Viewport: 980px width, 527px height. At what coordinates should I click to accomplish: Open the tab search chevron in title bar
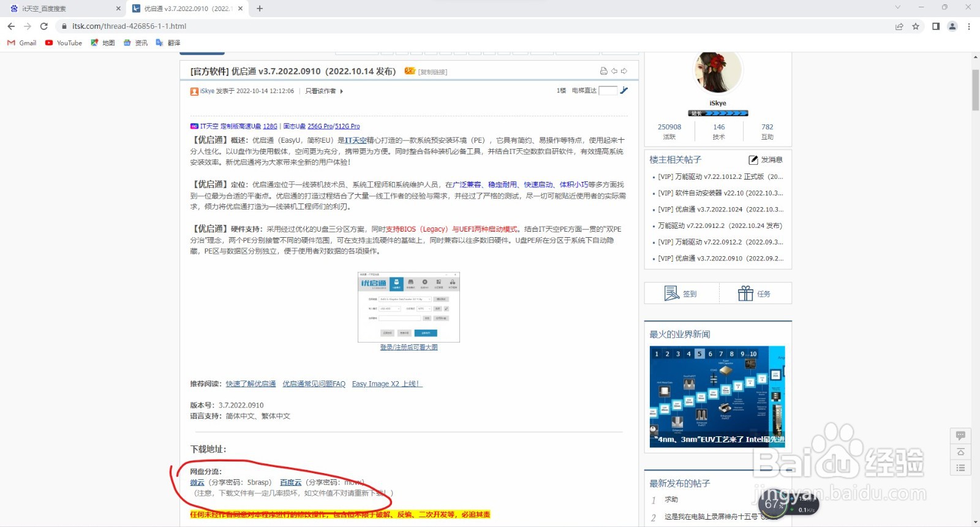point(898,7)
